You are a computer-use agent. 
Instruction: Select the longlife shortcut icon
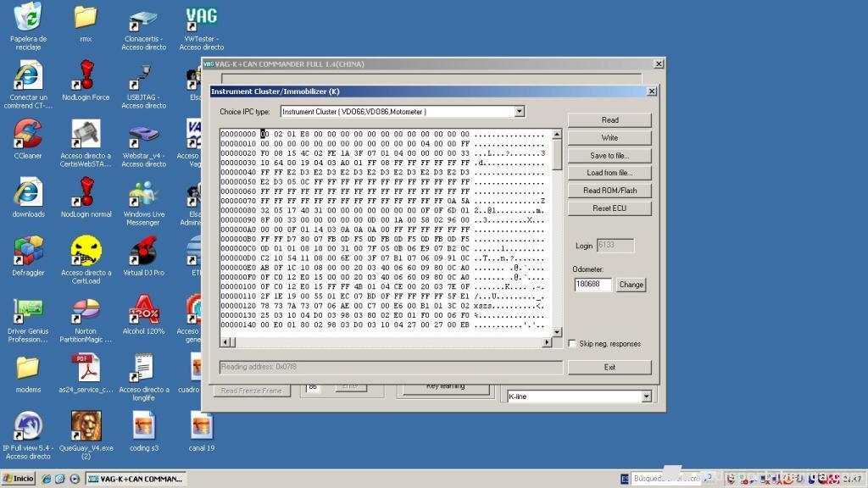click(143, 369)
